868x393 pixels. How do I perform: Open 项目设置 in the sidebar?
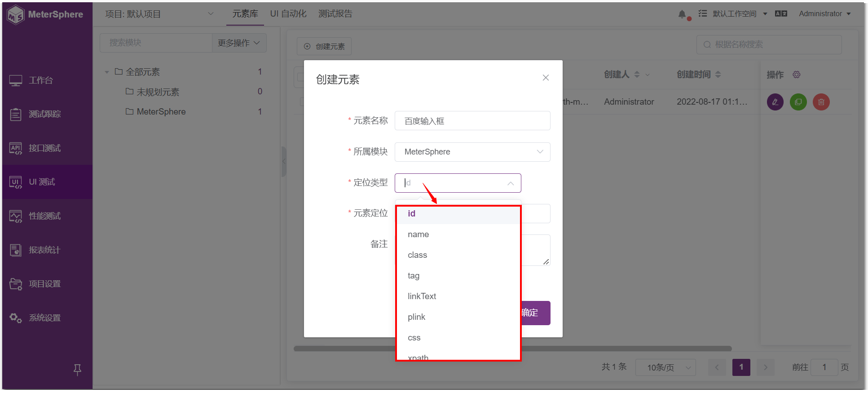pos(48,284)
